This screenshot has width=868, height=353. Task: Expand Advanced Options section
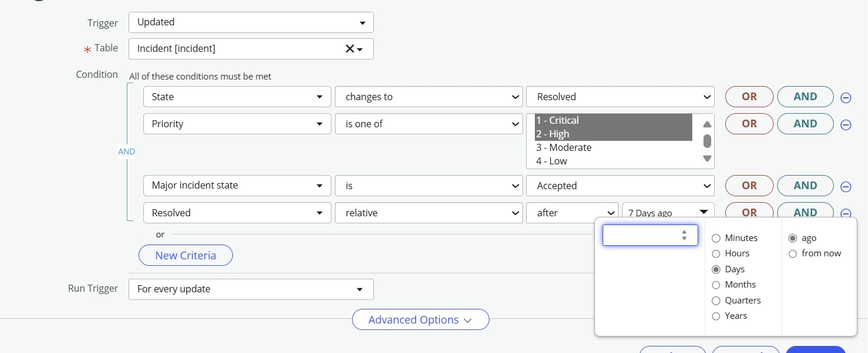[420, 319]
